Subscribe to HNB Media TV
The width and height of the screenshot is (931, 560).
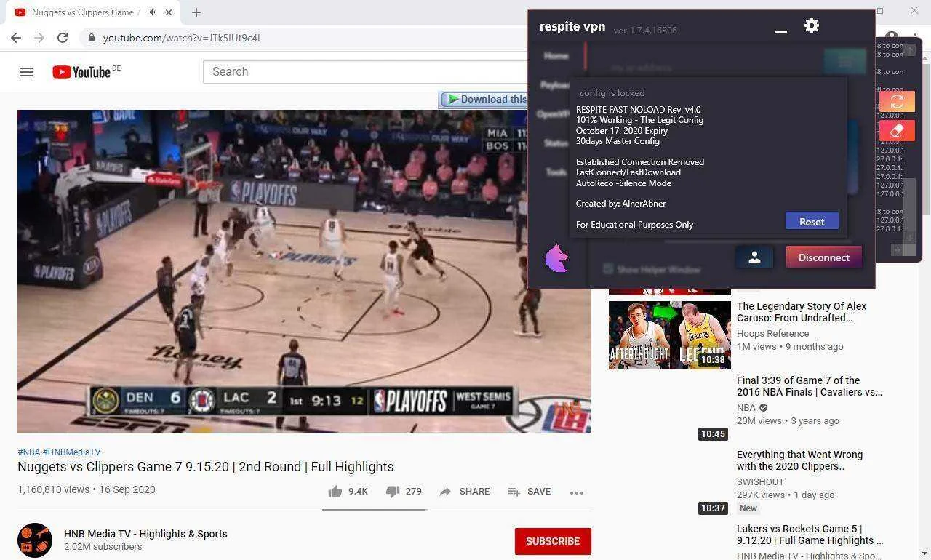(x=553, y=541)
